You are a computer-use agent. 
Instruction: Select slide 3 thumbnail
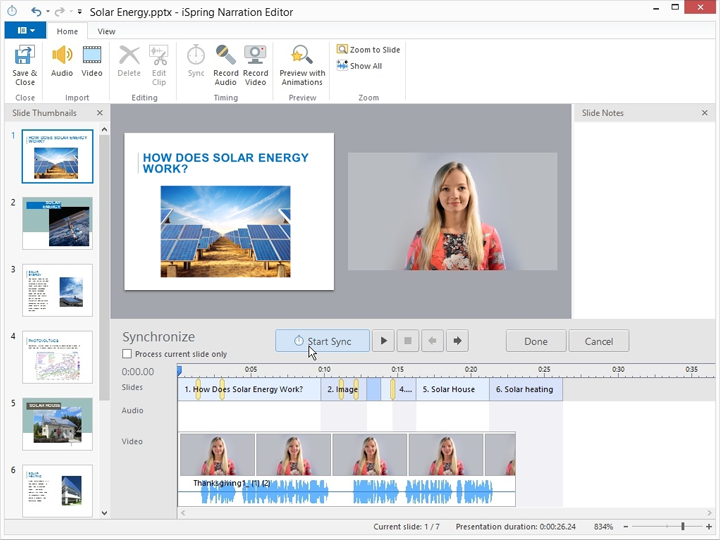57,290
